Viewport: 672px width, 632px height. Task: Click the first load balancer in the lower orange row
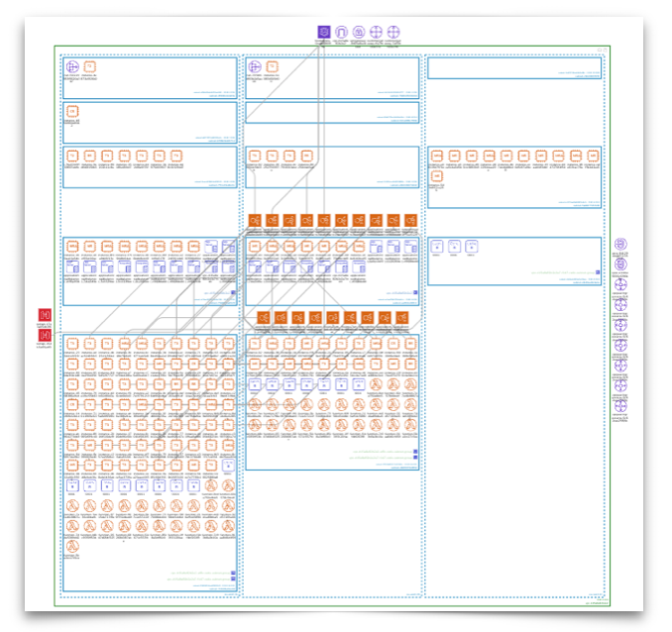264,318
